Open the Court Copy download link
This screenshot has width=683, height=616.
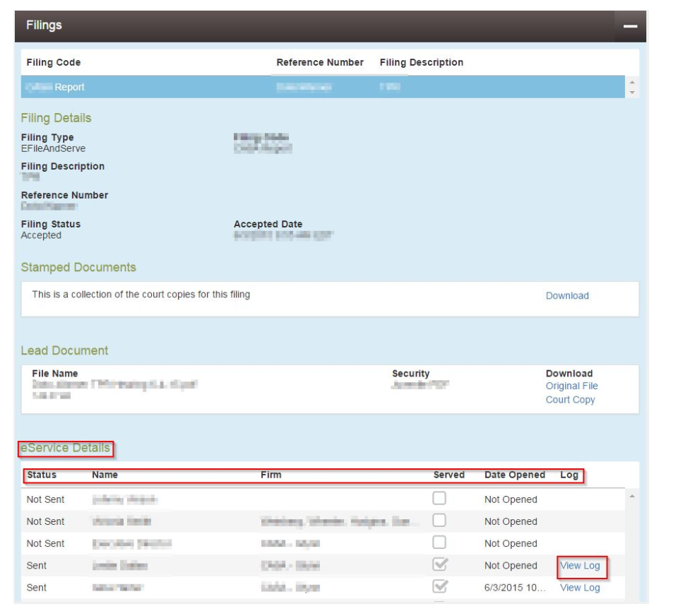(x=570, y=400)
